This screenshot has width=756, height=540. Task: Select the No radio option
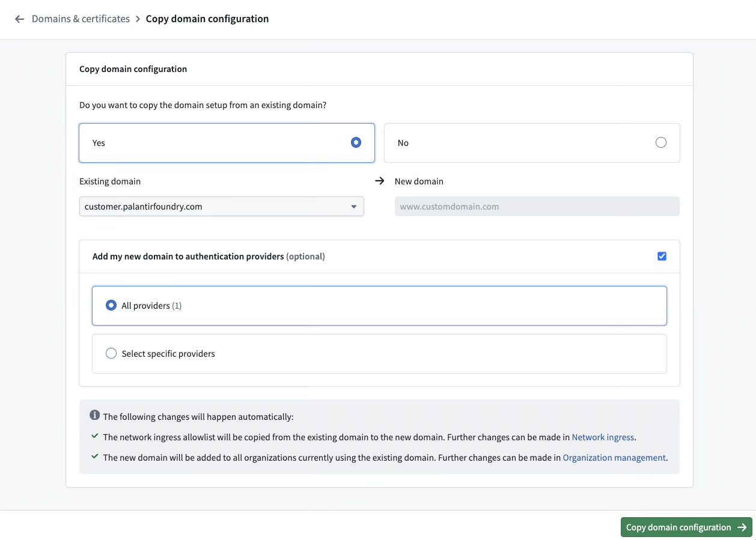tap(661, 142)
